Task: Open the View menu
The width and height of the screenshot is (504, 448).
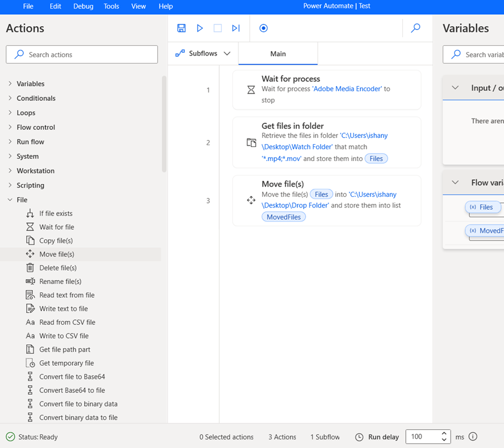Action: coord(138,6)
